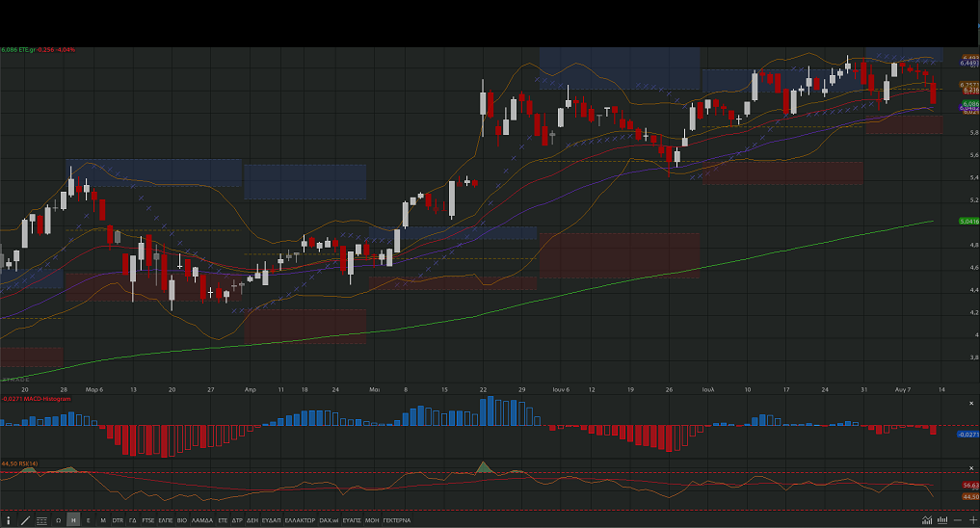Close the MACD-Histogram panel
Image resolution: width=980 pixels, height=528 pixels.
coord(971,403)
